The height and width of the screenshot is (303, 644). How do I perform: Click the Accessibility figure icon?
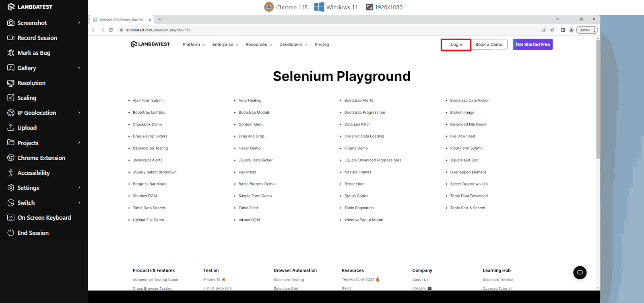[x=11, y=173]
